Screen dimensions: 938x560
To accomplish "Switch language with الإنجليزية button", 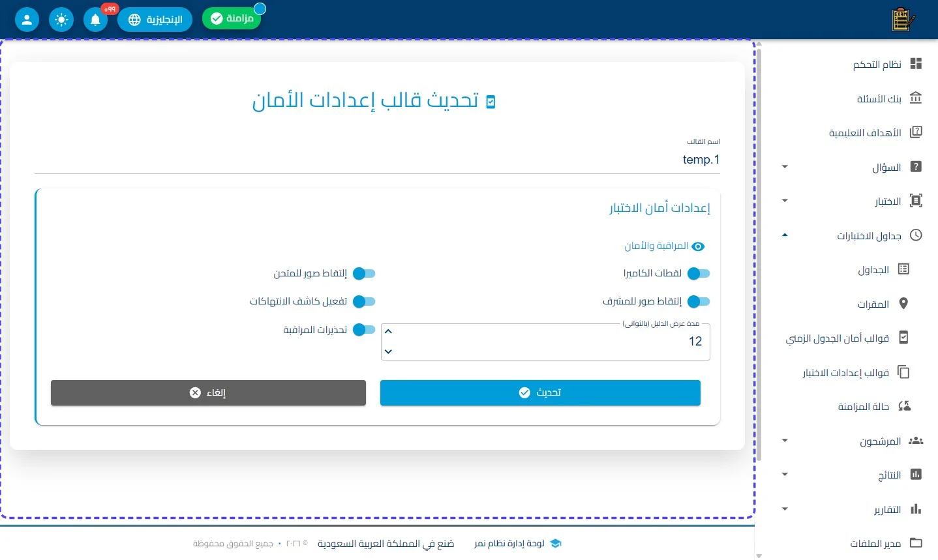I will pyautogui.click(x=155, y=20).
